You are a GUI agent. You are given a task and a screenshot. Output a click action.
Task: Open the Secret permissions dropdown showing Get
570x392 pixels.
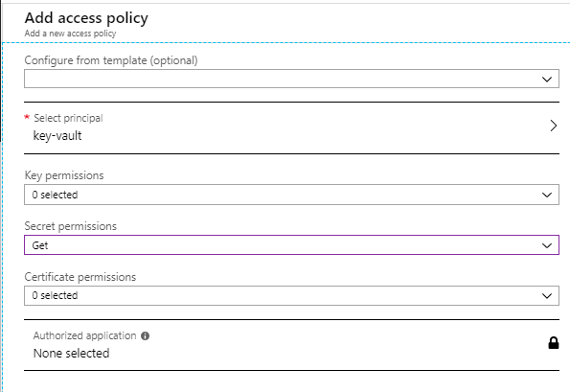click(x=291, y=244)
